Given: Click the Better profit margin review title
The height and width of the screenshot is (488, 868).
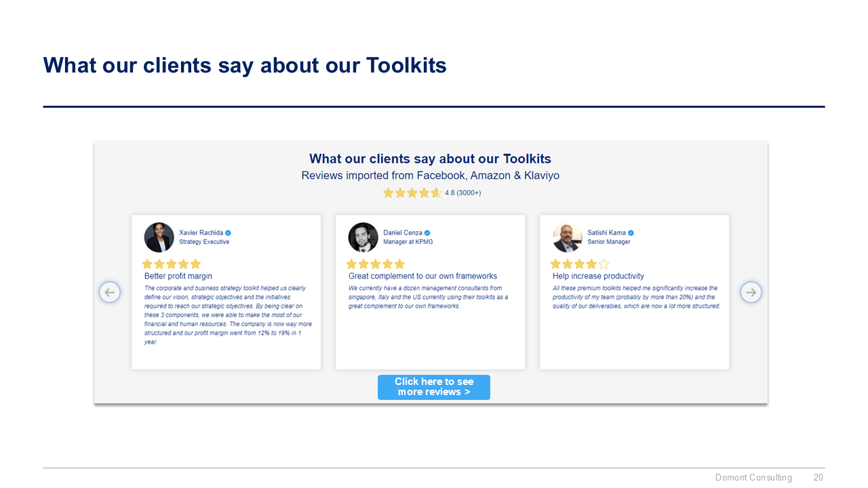Looking at the screenshot, I should [178, 276].
